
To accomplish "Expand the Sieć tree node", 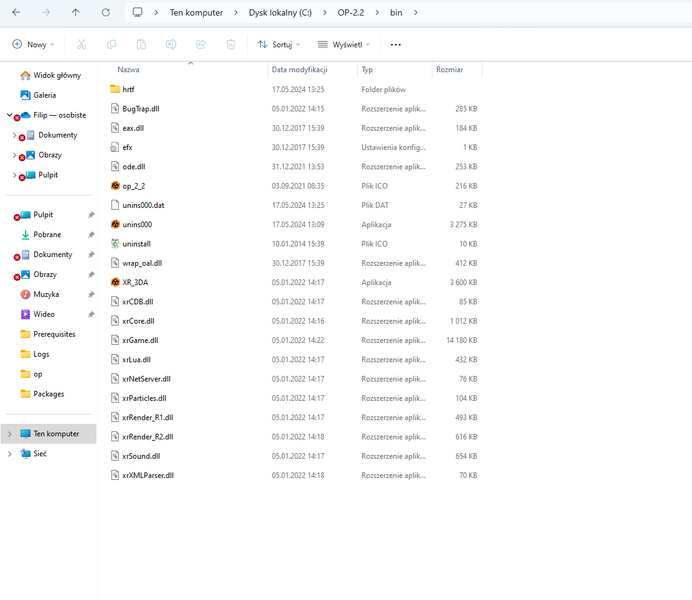I will 10,454.
